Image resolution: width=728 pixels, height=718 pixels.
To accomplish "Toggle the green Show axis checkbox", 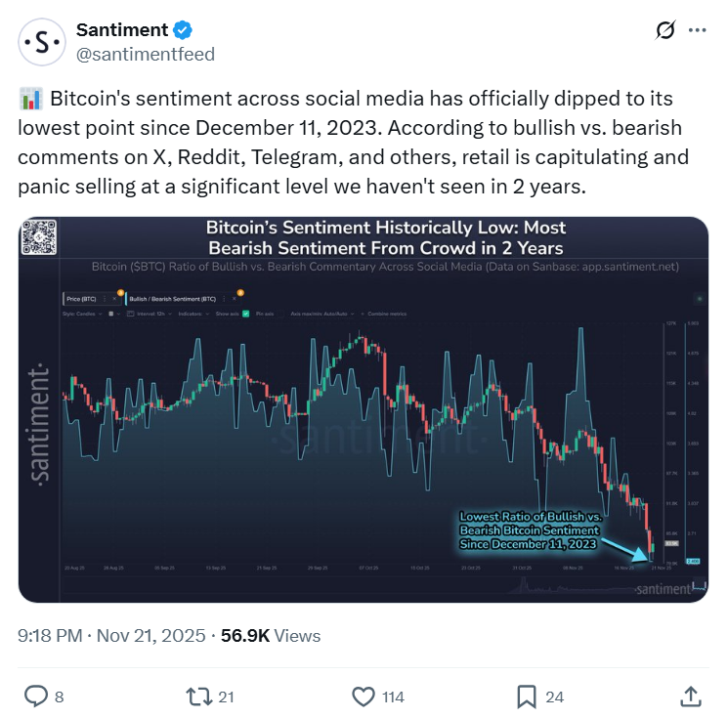I will [245, 314].
